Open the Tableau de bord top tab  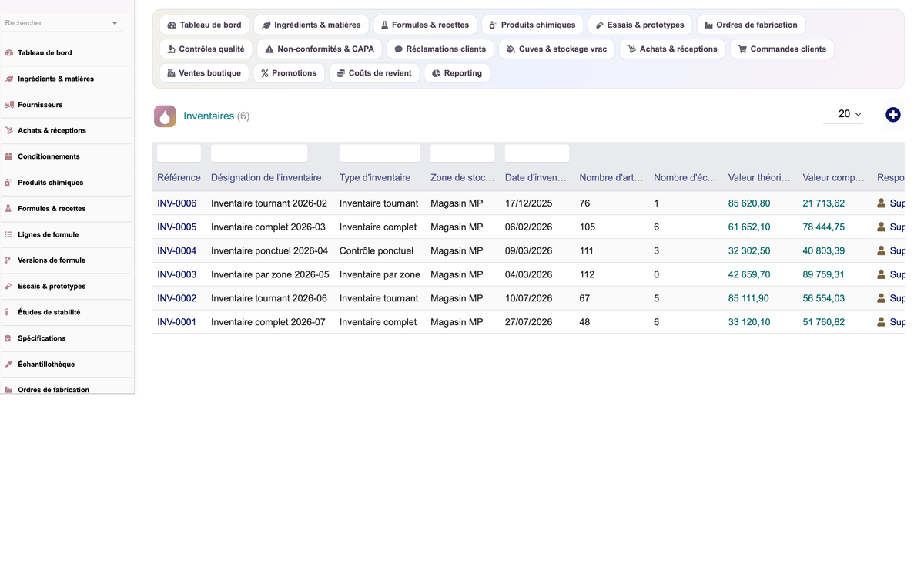(x=204, y=25)
